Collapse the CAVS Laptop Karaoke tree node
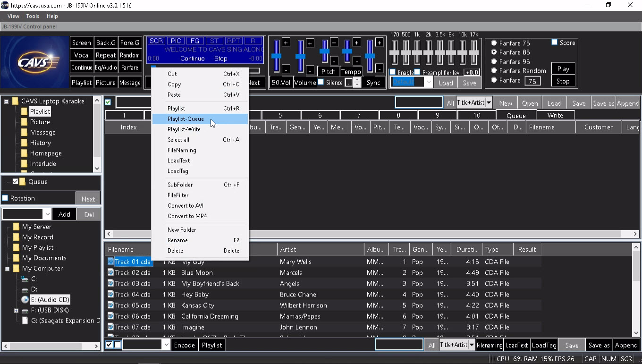The height and width of the screenshot is (364, 642). pos(7,101)
